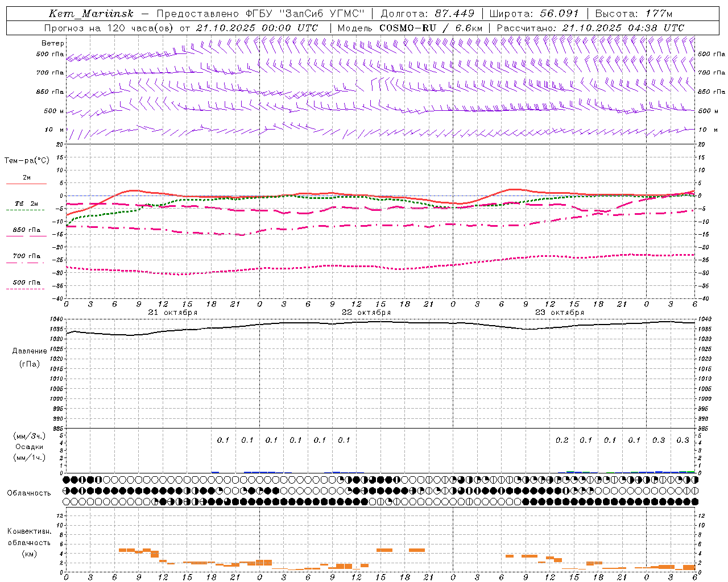The width and height of the screenshot is (728, 582).
Task: Click the 0.2 precipitation value
Action: tap(562, 440)
